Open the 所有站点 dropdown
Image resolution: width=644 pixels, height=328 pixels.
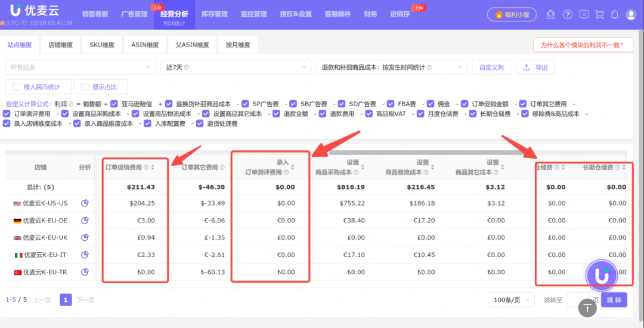pos(80,67)
